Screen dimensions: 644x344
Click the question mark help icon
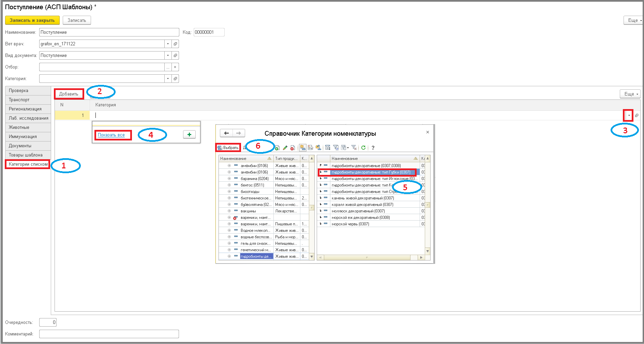373,148
